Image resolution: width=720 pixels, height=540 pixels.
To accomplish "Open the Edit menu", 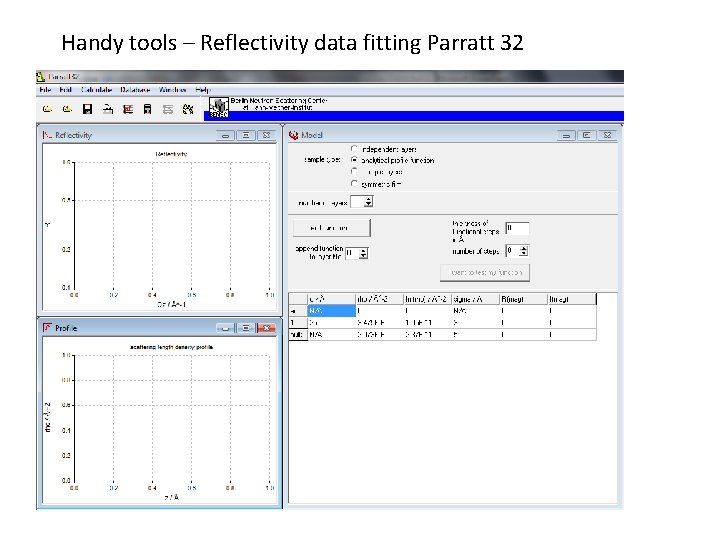I will point(66,90).
